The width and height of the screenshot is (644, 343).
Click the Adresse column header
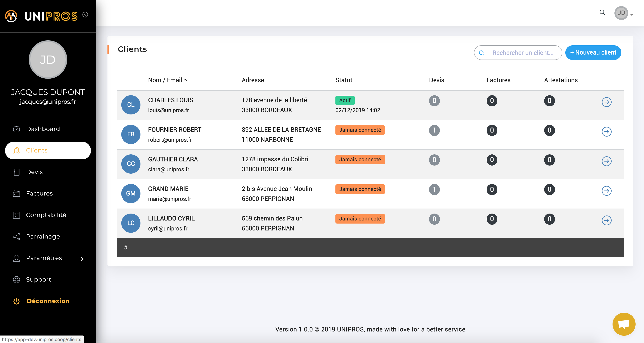253,80
